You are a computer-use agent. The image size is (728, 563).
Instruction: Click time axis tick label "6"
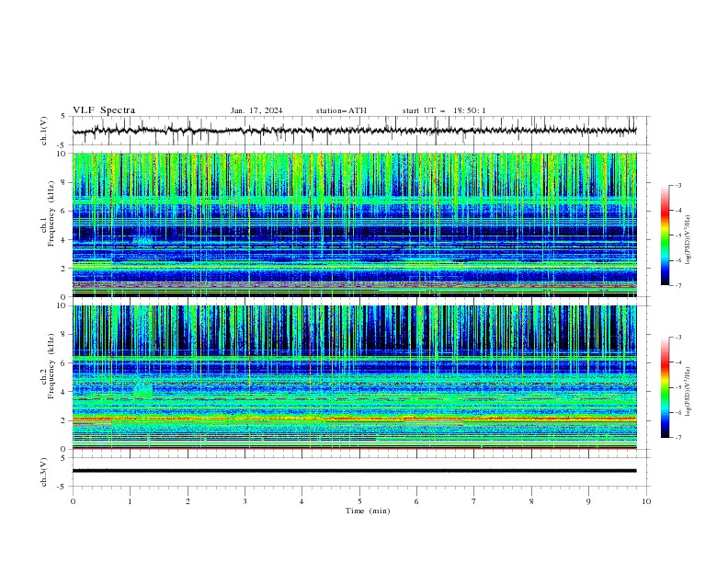point(416,501)
